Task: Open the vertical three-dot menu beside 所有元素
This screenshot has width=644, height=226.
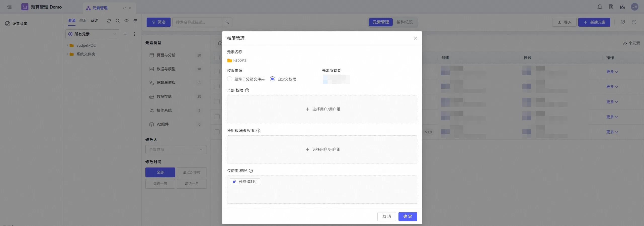Action: coord(134,34)
